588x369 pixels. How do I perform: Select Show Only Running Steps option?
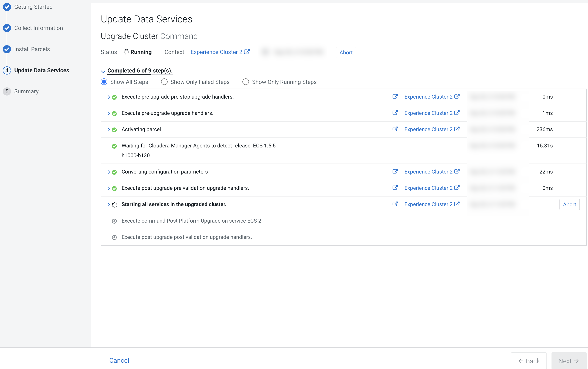click(x=245, y=82)
